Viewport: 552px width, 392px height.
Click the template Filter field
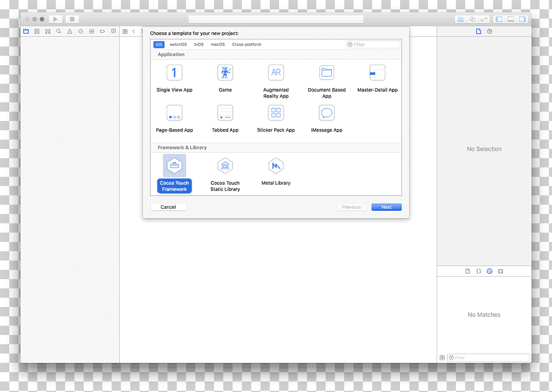373,45
